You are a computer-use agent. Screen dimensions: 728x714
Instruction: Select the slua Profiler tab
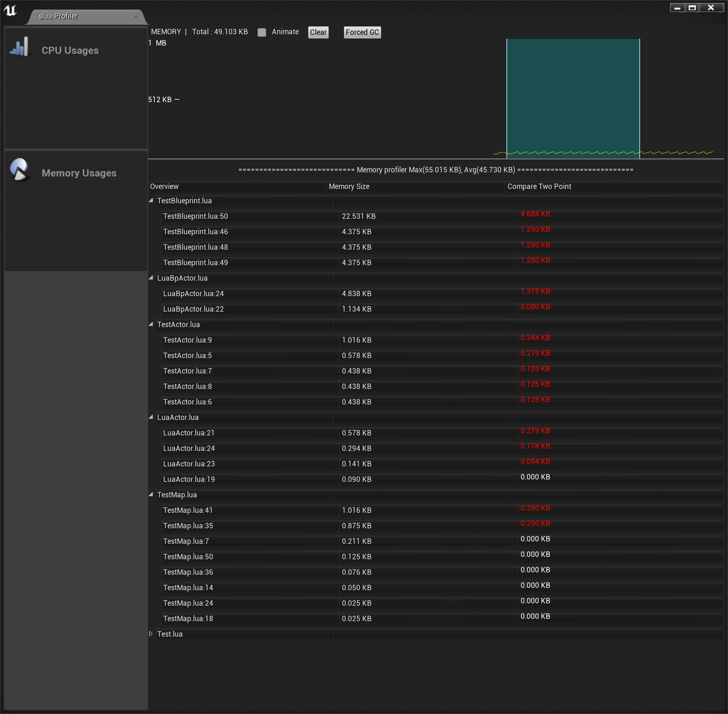59,16
